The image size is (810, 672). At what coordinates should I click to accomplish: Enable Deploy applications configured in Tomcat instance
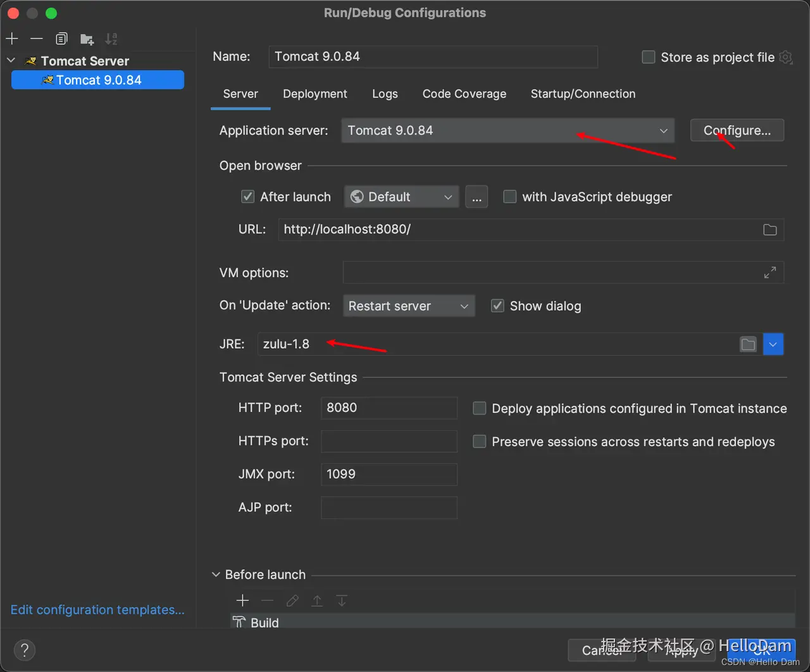tap(480, 408)
